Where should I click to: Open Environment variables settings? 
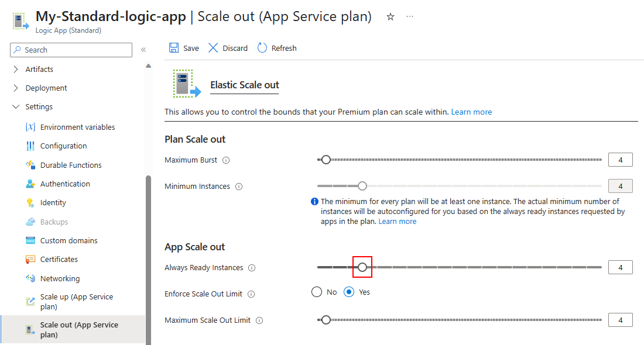(77, 126)
